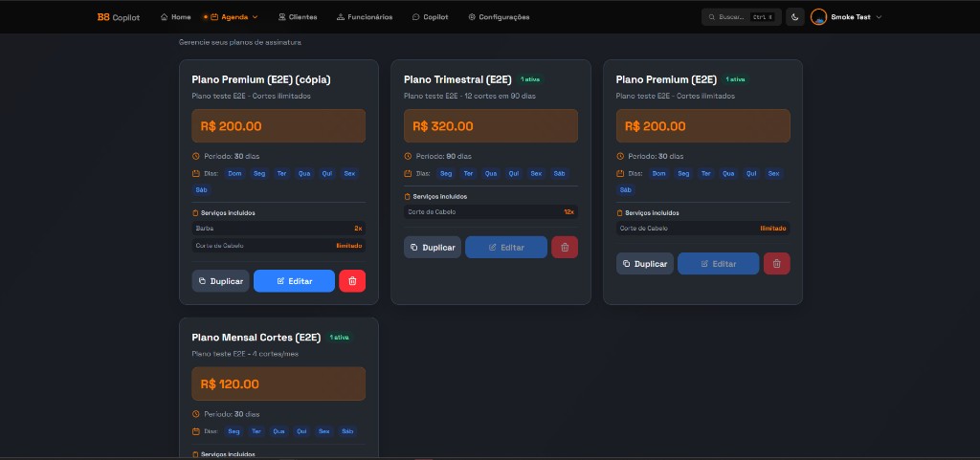
Task: Click trash icon on Plano Trimestral card
Action: pyautogui.click(x=565, y=248)
